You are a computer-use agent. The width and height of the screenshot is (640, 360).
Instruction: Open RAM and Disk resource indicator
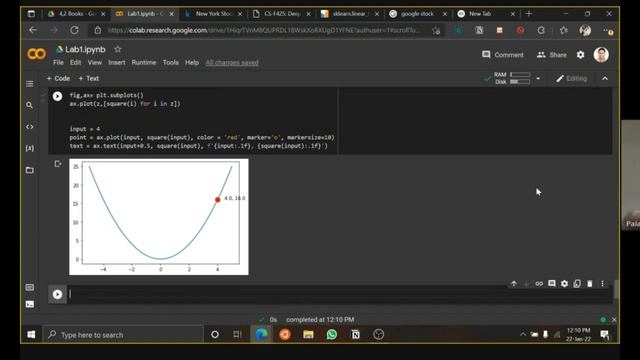click(512, 78)
